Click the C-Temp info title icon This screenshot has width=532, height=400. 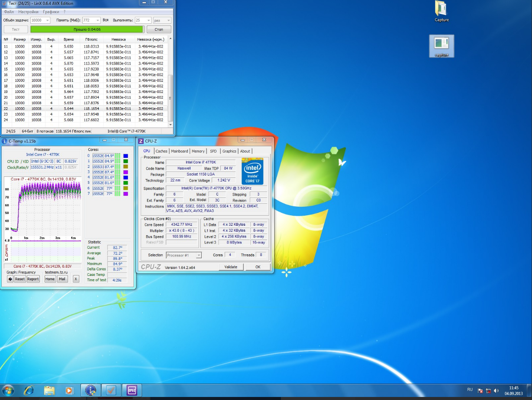click(x=4, y=141)
